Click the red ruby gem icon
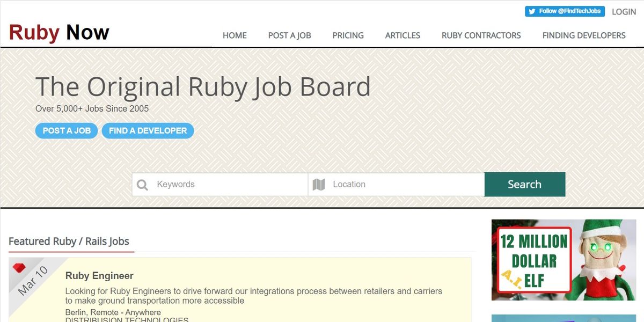This screenshot has width=644, height=322. click(x=19, y=267)
